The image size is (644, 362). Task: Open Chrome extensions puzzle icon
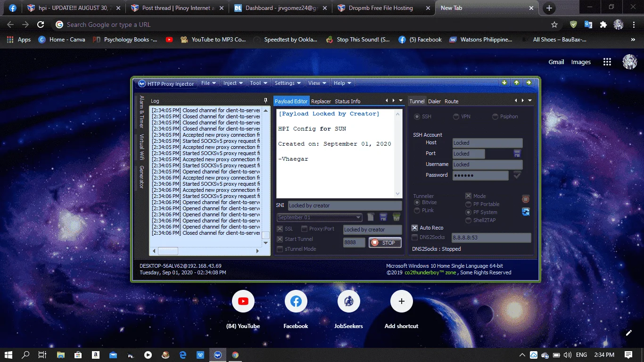tap(603, 25)
